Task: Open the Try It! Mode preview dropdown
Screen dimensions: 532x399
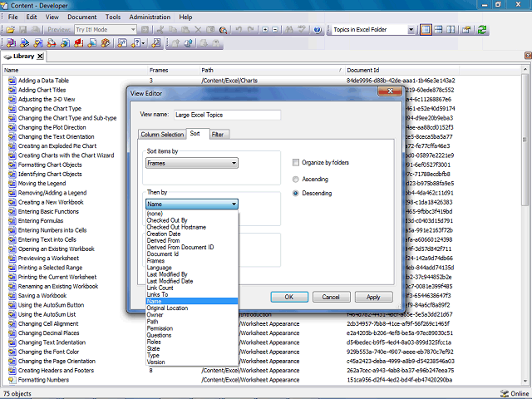Action: 133,30
